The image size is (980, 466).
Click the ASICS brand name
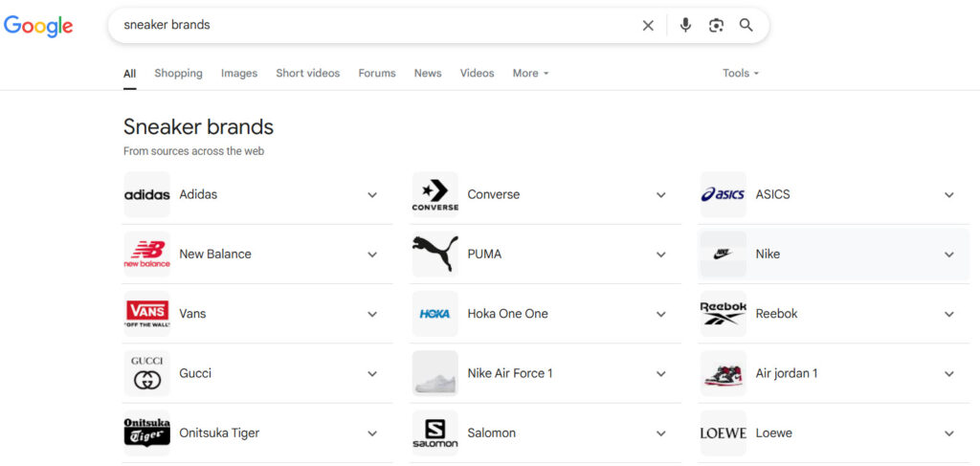[x=772, y=194]
